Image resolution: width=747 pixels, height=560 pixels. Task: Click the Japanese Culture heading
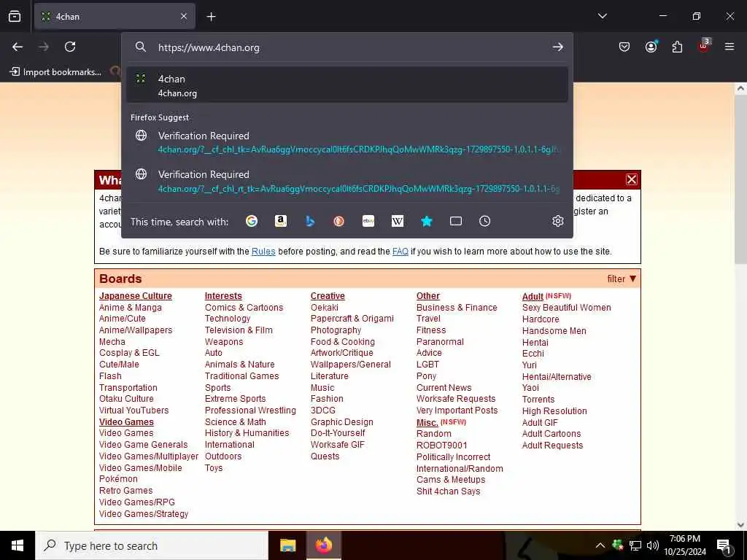pos(135,296)
